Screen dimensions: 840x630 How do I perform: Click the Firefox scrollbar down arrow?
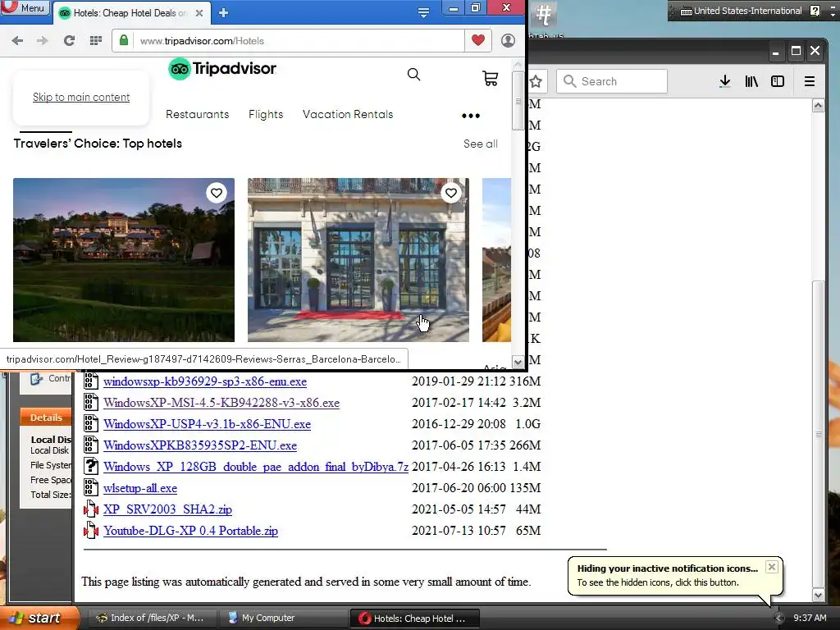pyautogui.click(x=818, y=595)
